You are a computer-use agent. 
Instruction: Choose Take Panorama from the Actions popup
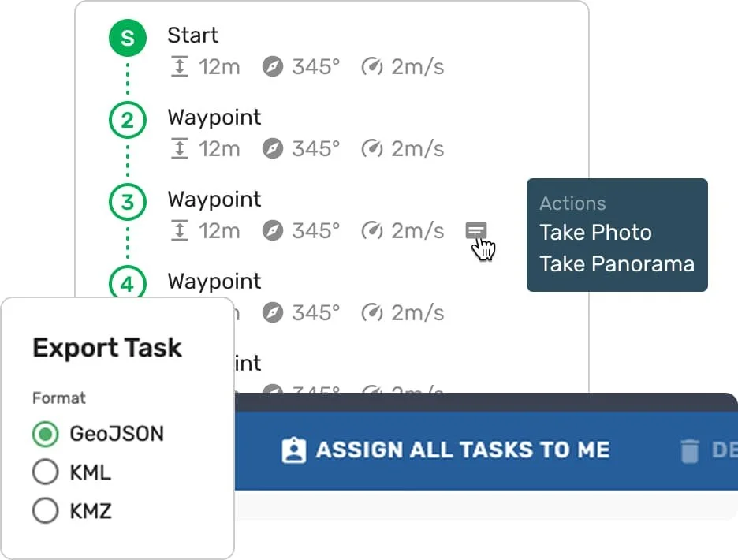(x=617, y=263)
